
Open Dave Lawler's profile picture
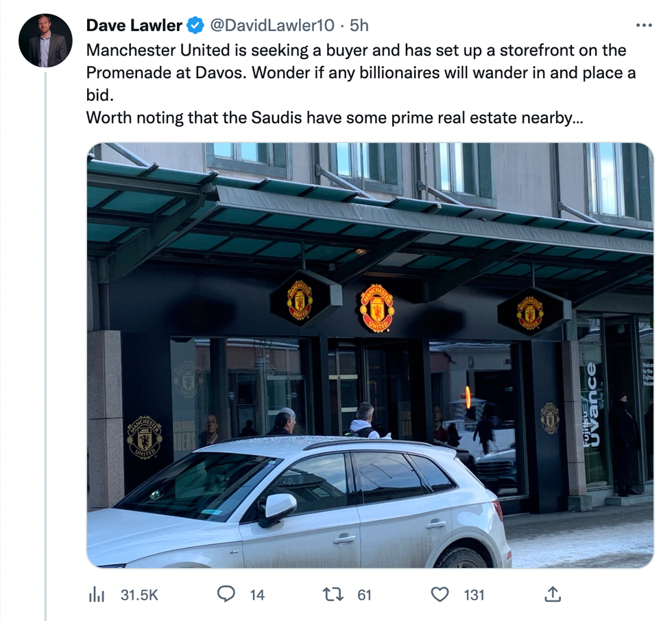point(45,40)
